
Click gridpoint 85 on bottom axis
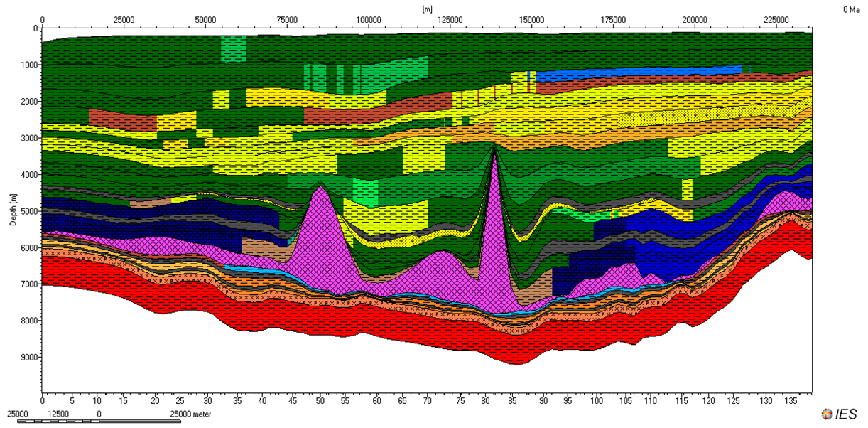(x=513, y=401)
